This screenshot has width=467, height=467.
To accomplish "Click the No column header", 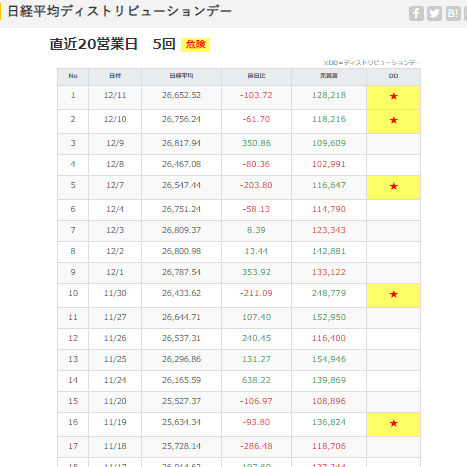I will [73, 76].
